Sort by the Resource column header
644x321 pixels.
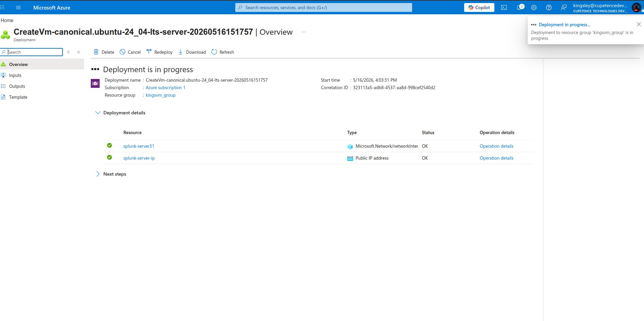pos(132,132)
